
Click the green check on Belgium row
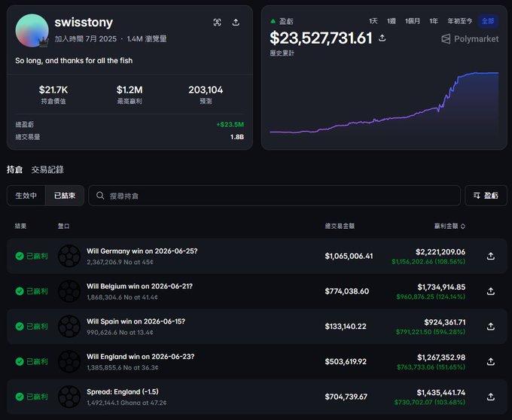(x=20, y=291)
